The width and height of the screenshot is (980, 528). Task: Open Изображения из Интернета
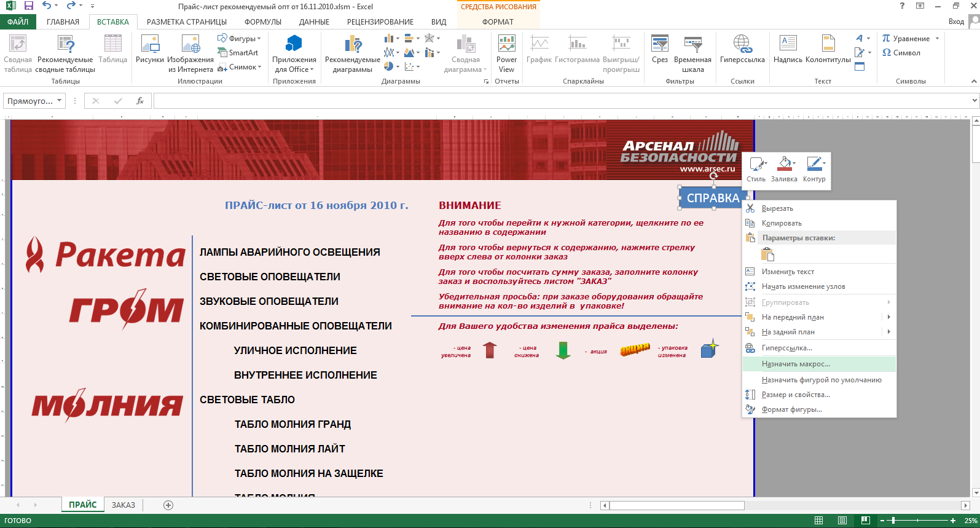[x=190, y=54]
